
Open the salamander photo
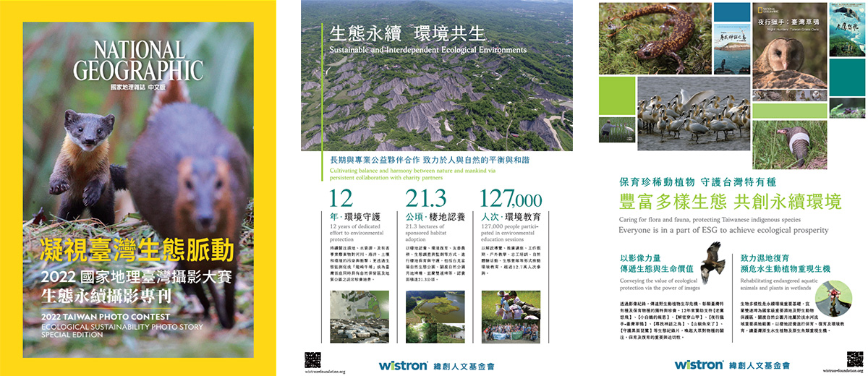click(x=655, y=37)
